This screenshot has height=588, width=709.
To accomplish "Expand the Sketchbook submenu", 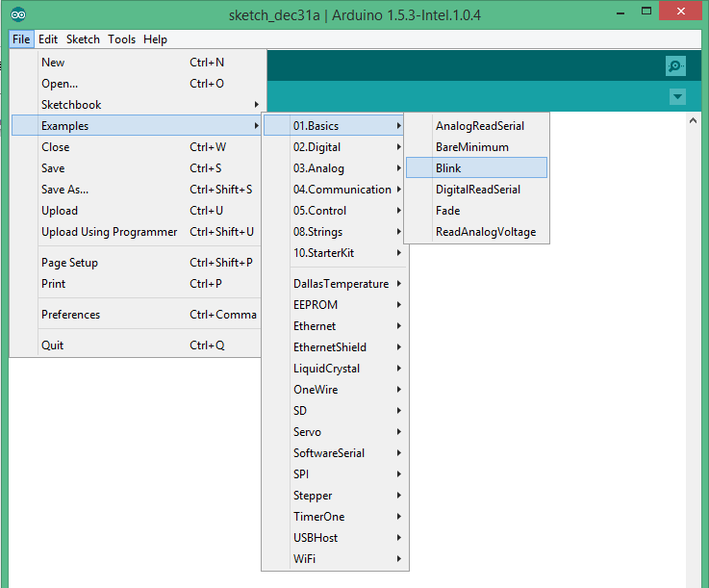I will (71, 105).
